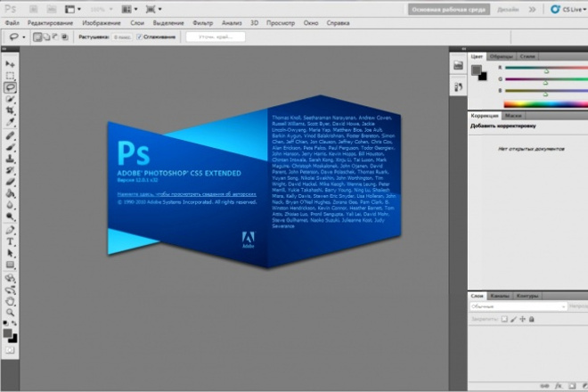The width and height of the screenshot is (588, 392).
Task: Open the Lasso tool preset picker
Action: (17, 37)
